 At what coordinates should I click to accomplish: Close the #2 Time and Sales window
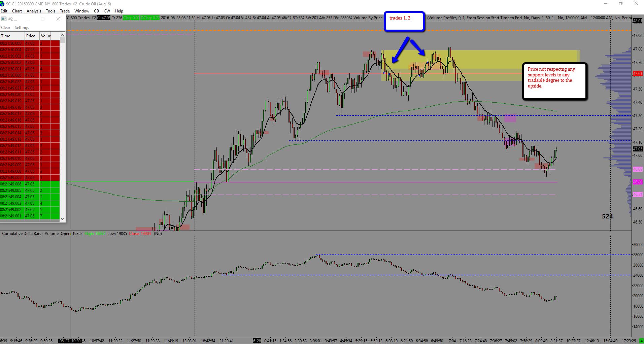[58, 19]
